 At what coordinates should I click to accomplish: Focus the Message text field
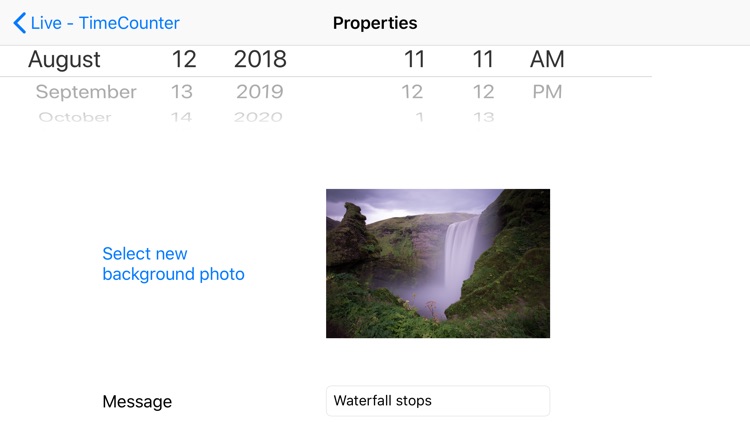click(x=438, y=401)
